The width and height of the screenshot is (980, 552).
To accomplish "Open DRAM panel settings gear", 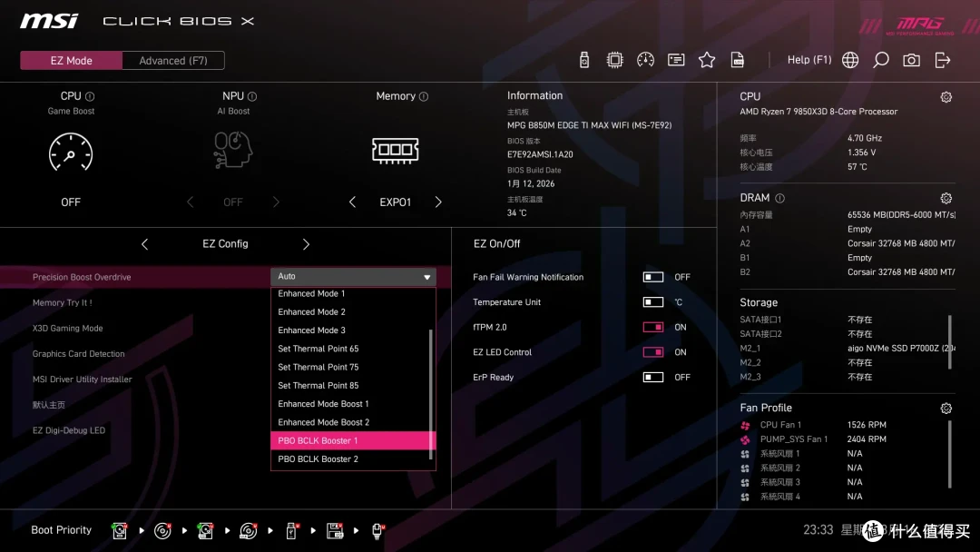I will (x=946, y=198).
